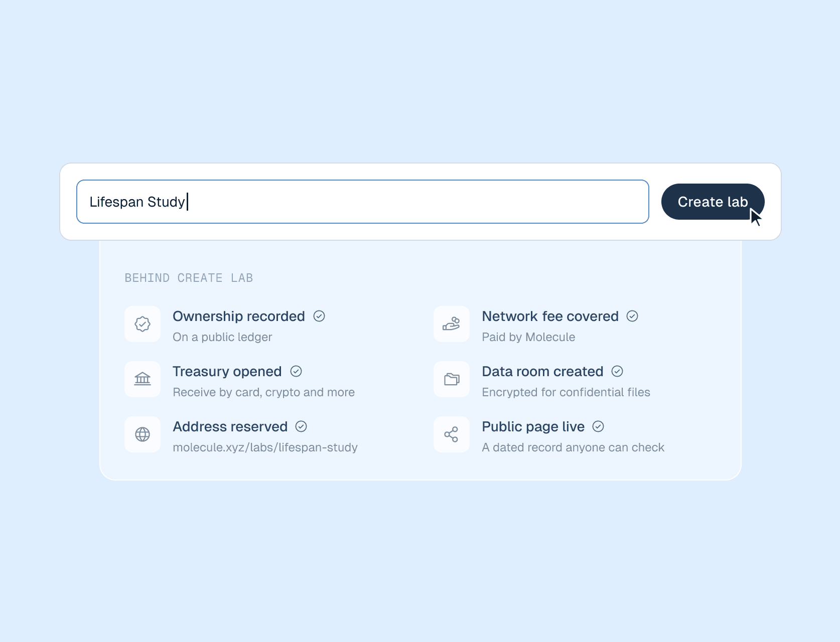Click the "Treasury opened" heading
The width and height of the screenshot is (840, 642).
(x=227, y=371)
